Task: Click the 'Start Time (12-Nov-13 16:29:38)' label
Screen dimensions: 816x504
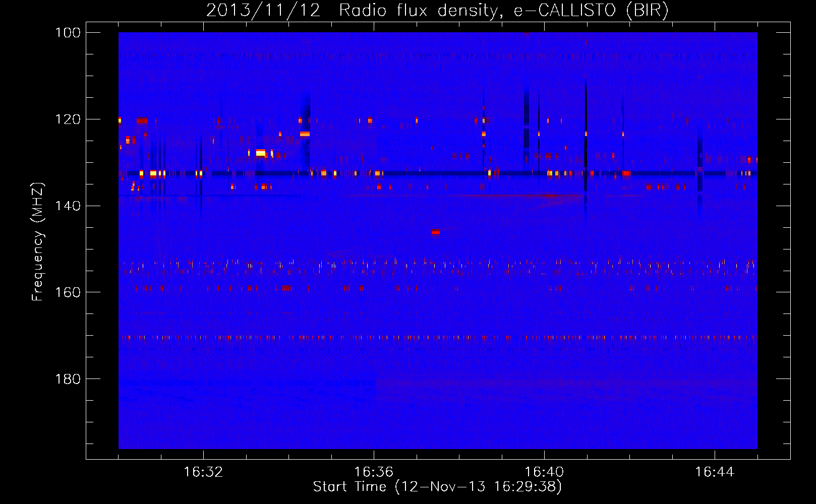Action: (x=437, y=487)
